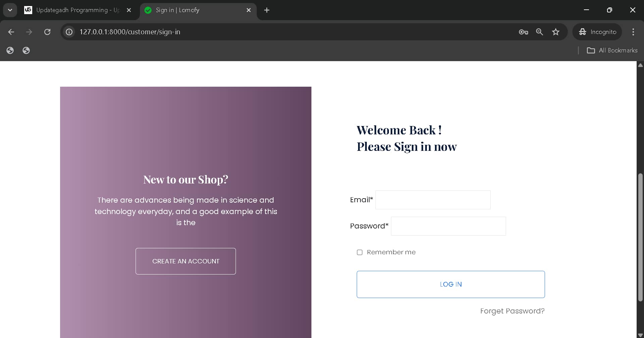Click Create An Account button
Viewport: 644px width, 338px height.
[x=186, y=261]
